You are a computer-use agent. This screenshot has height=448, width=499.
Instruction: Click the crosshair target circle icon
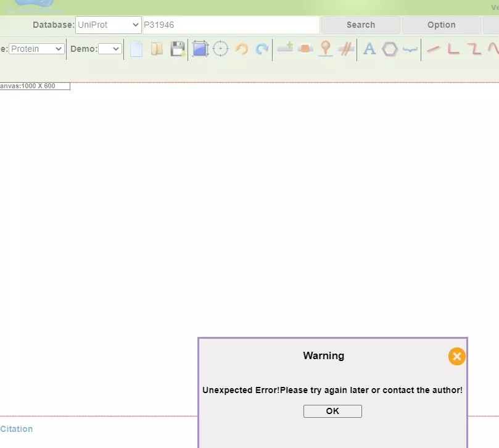[221, 49]
